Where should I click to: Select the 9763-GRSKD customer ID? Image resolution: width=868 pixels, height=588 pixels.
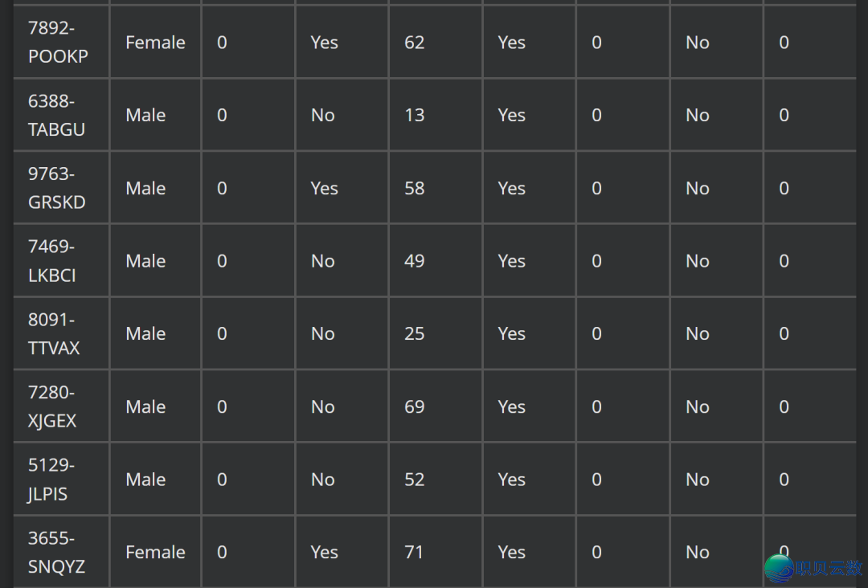56,188
